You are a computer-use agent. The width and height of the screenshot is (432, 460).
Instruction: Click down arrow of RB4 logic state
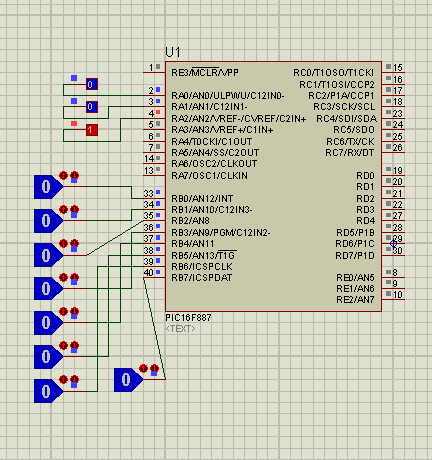point(74,311)
